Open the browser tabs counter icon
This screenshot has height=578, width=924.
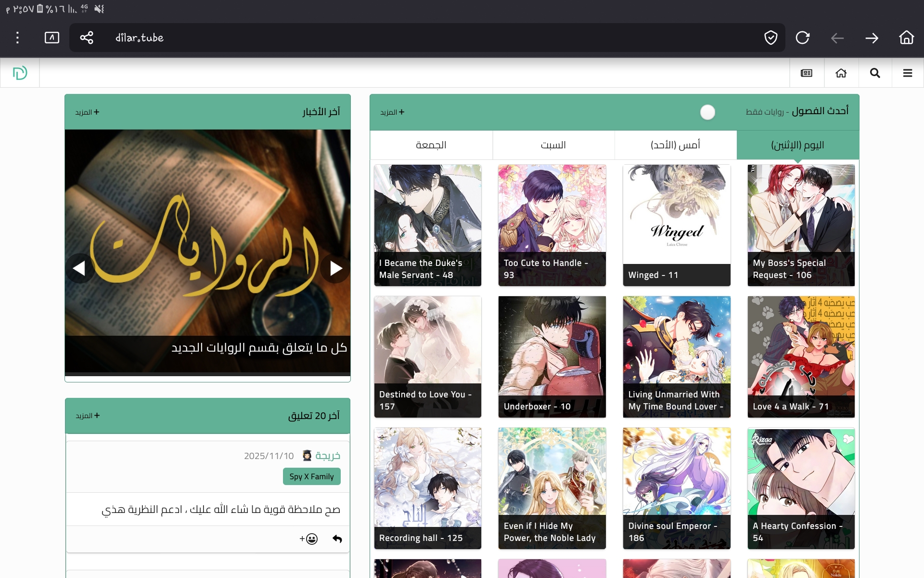tap(52, 38)
